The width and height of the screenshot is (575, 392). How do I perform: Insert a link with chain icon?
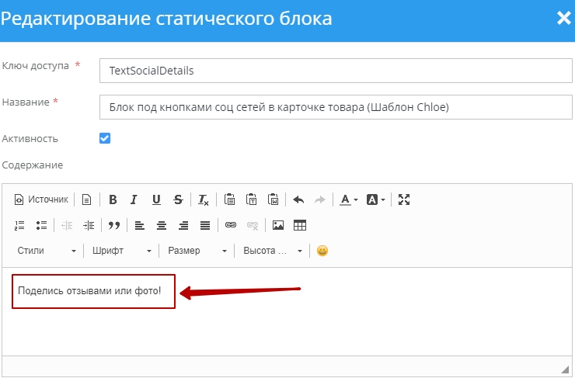point(230,225)
